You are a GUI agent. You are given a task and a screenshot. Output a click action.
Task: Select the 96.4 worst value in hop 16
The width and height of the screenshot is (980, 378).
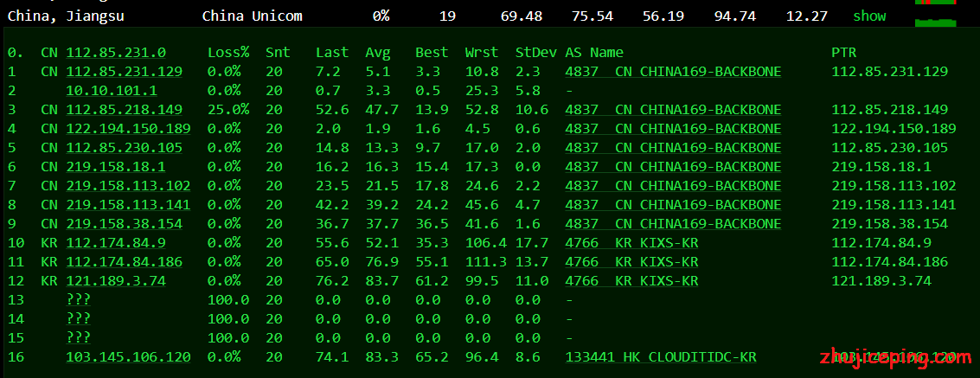point(482,357)
